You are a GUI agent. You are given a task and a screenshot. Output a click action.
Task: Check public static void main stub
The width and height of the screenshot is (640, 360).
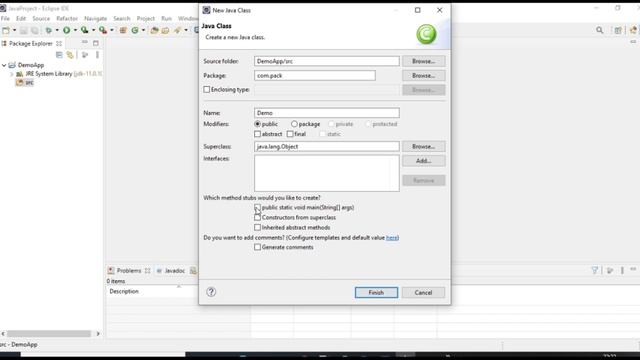[x=258, y=207]
